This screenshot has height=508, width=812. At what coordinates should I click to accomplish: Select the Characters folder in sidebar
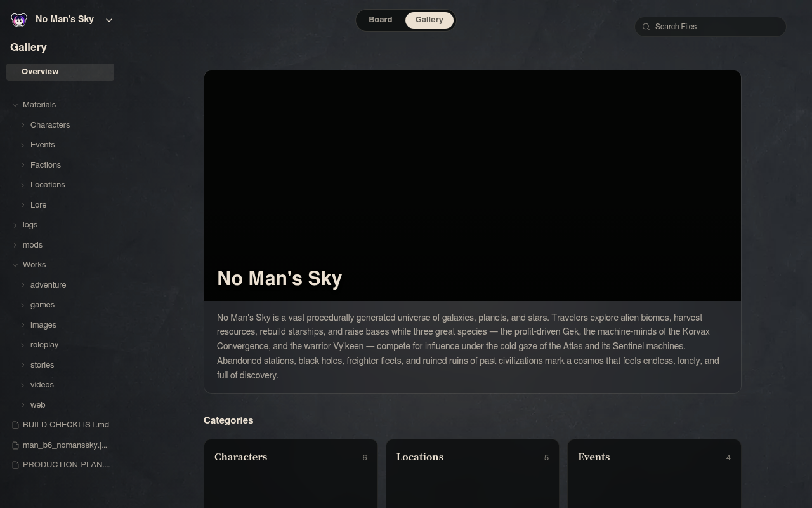(50, 125)
